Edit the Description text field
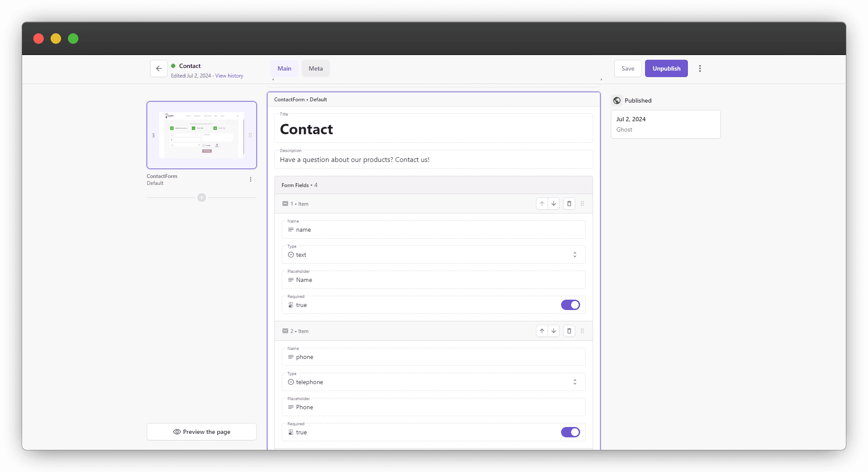Image resolution: width=868 pixels, height=472 pixels. [434, 159]
